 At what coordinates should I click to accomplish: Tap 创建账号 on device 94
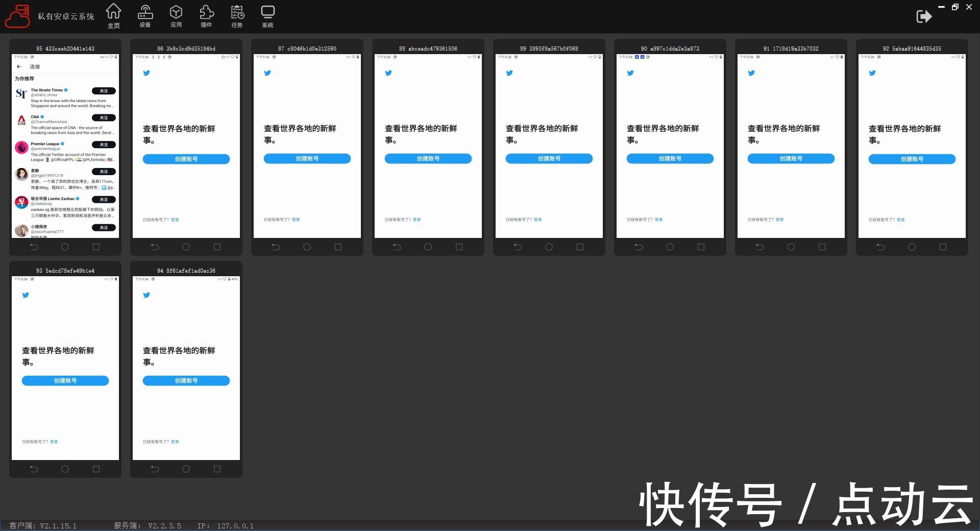click(x=186, y=381)
